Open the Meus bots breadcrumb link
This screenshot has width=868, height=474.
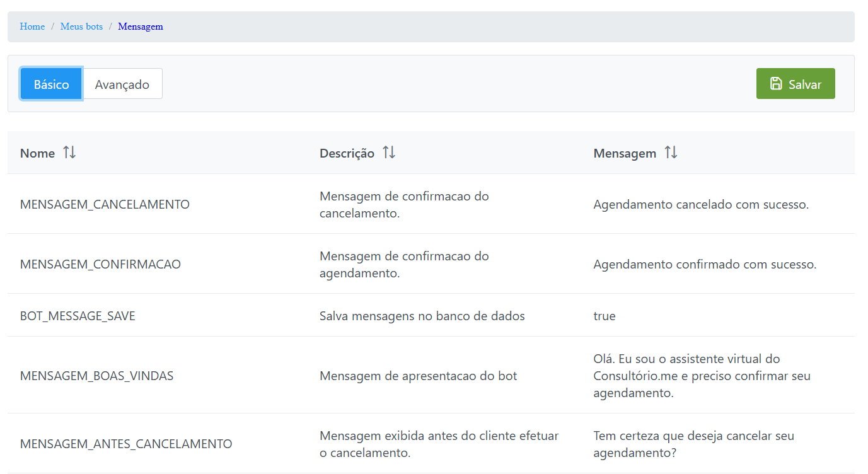click(x=81, y=26)
